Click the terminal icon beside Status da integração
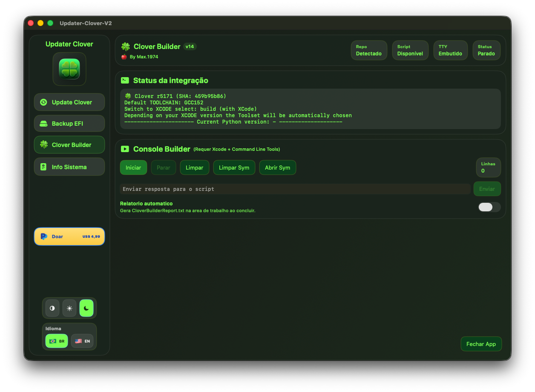535x392 pixels. pyautogui.click(x=124, y=80)
